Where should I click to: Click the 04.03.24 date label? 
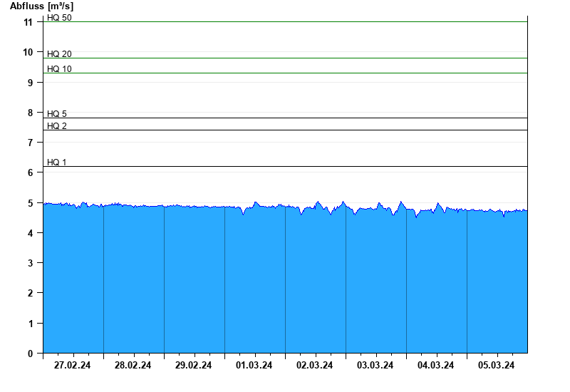click(x=435, y=365)
